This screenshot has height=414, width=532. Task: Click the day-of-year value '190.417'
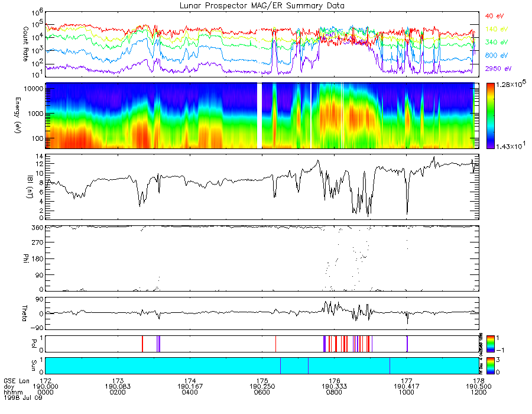pos(407,387)
